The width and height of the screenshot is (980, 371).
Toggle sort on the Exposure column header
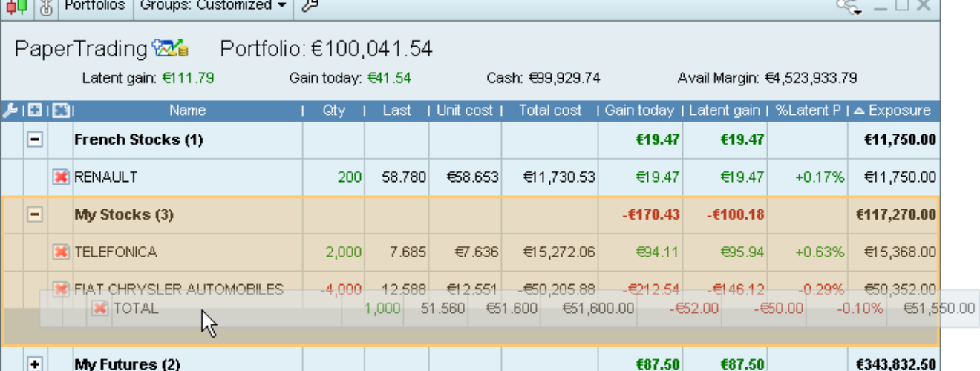[892, 111]
